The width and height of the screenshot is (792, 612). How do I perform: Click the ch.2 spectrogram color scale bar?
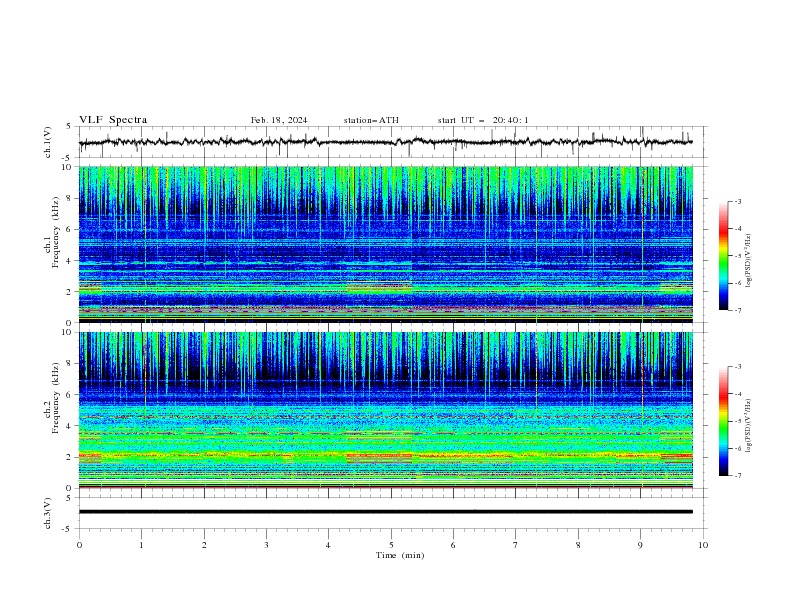click(x=724, y=421)
